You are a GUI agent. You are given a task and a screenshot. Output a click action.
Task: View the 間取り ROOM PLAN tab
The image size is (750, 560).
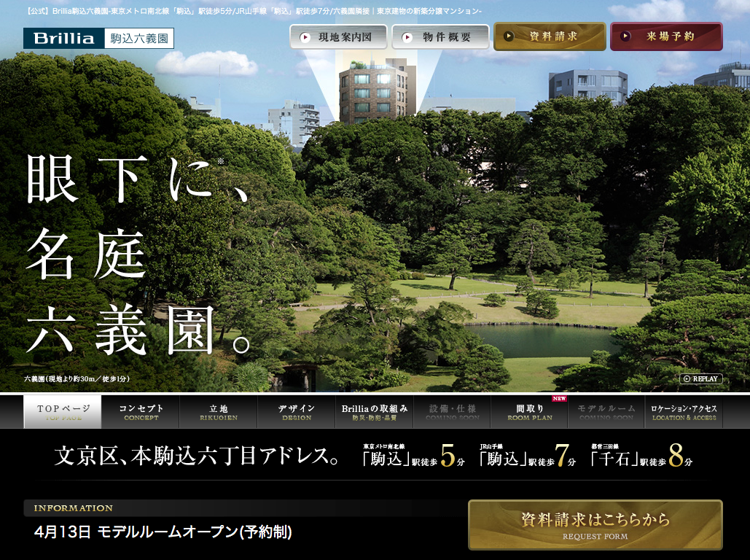coord(530,412)
